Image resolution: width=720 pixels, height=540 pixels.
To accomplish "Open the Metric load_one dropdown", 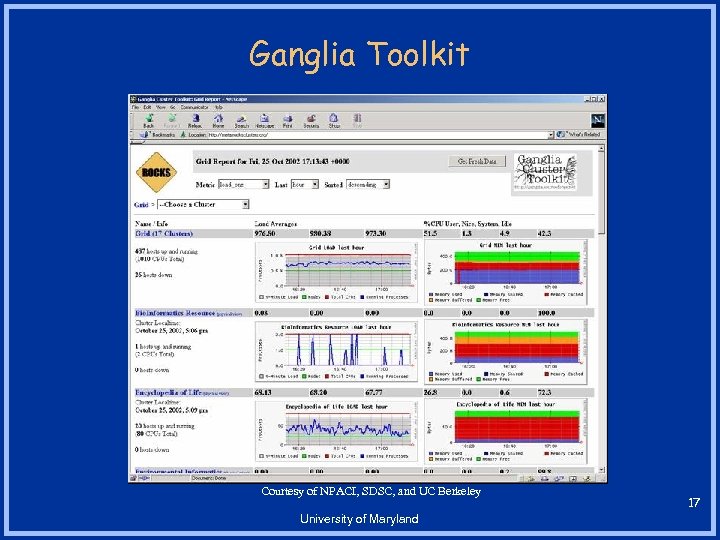I will click(x=243, y=185).
